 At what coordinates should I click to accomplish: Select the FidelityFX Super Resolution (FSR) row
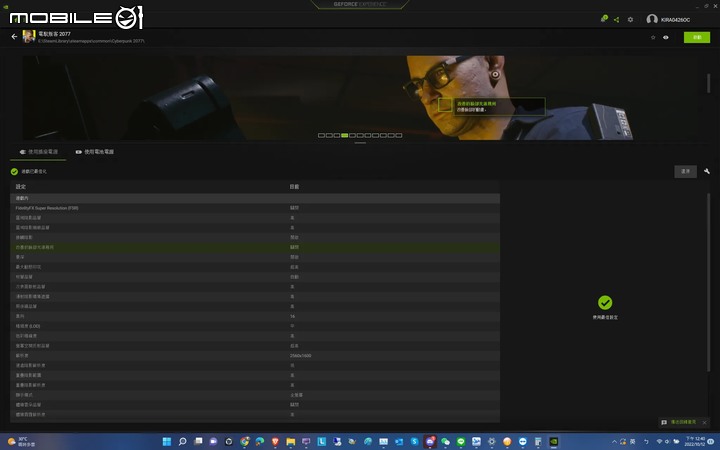tap(255, 208)
